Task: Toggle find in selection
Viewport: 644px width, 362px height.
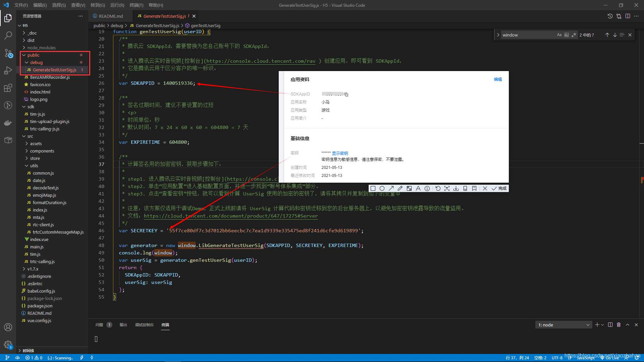Action: (x=622, y=35)
